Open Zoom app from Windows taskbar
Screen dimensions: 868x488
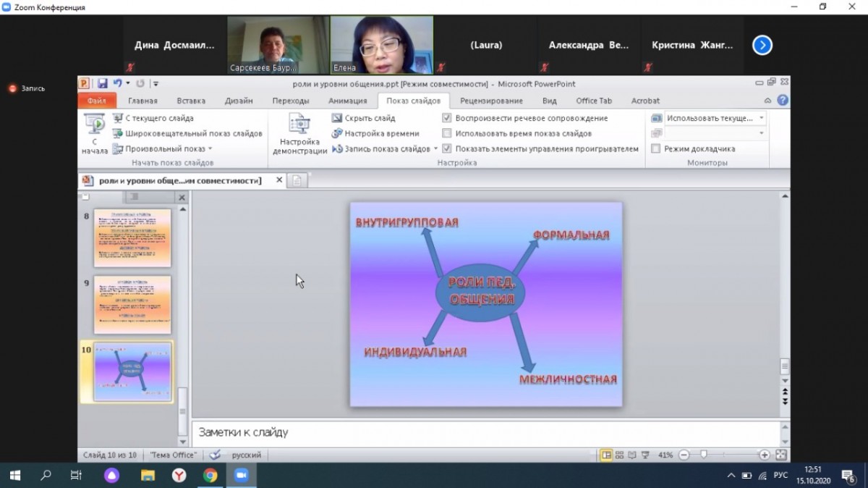pyautogui.click(x=241, y=475)
